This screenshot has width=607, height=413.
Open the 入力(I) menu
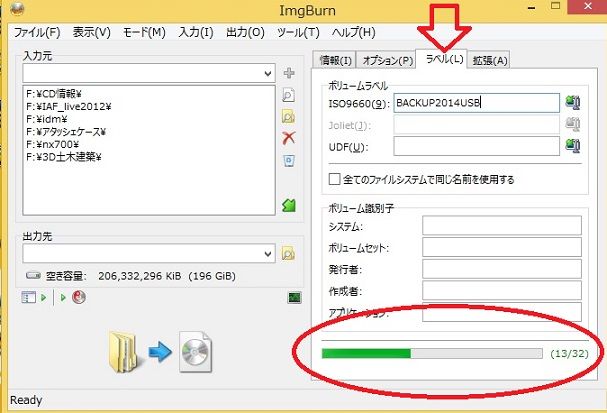[196, 32]
